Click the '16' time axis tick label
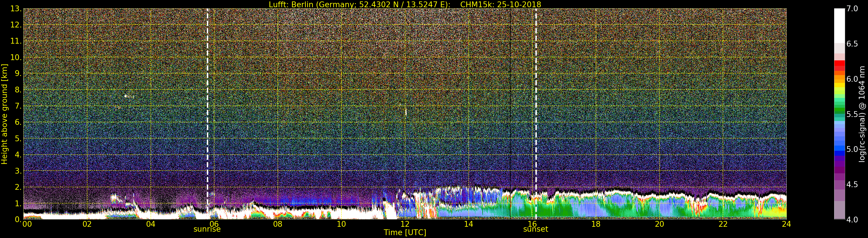The height and width of the screenshot is (238, 868). 532,224
